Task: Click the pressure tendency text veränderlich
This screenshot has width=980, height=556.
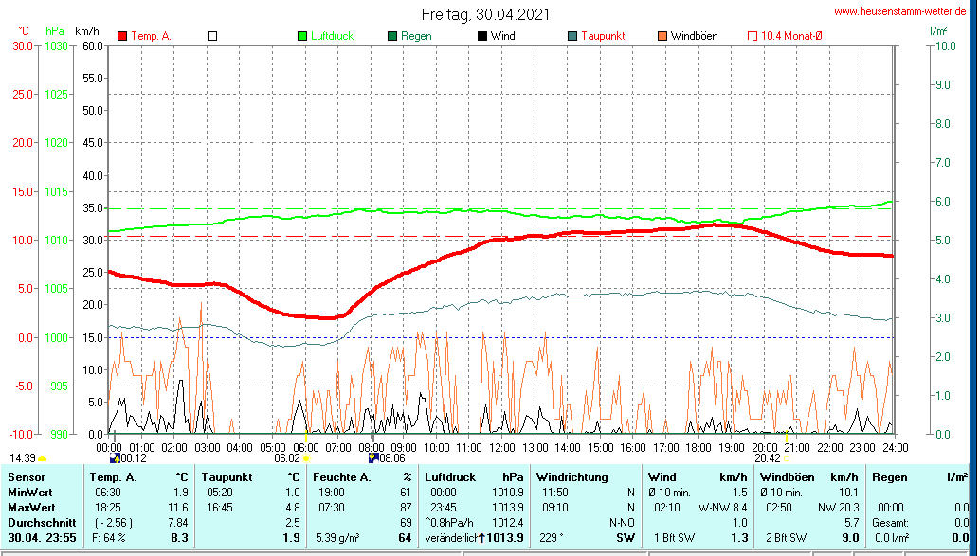Action: tap(451, 538)
